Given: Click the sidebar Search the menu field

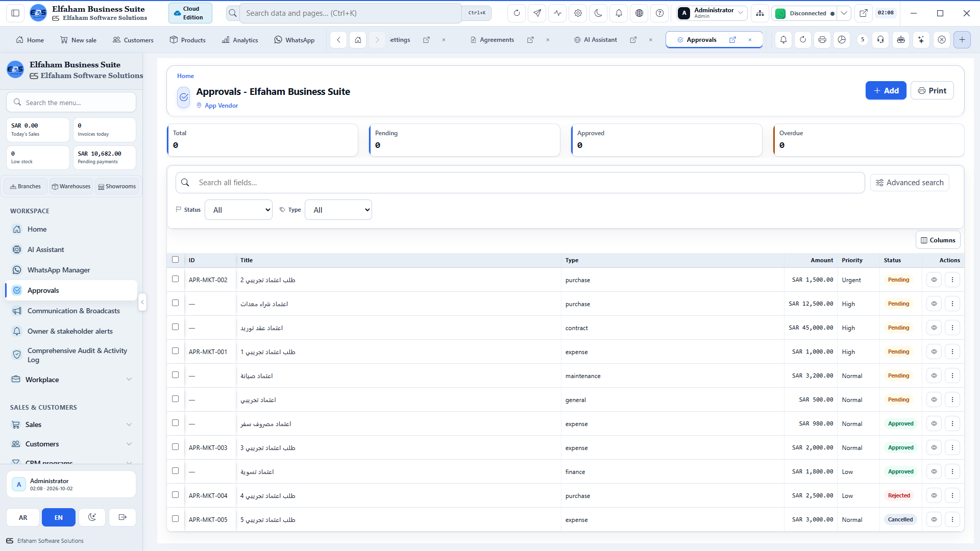Looking at the screenshot, I should click(x=71, y=103).
